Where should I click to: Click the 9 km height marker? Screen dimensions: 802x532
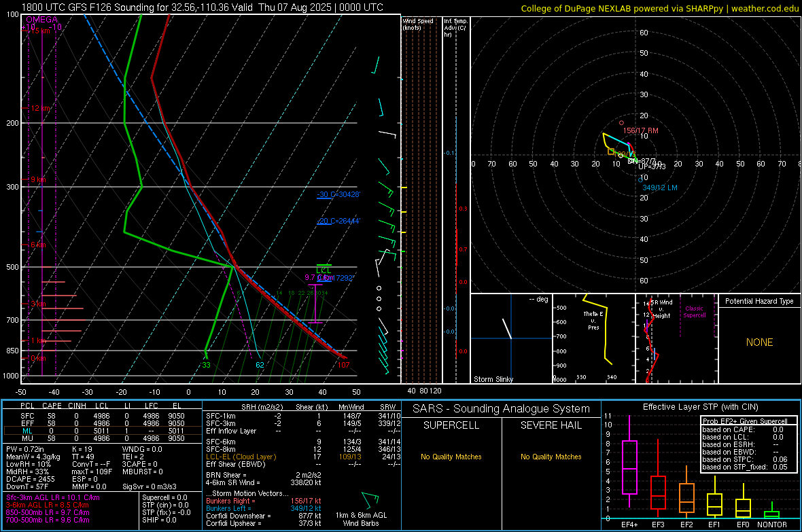(38, 179)
